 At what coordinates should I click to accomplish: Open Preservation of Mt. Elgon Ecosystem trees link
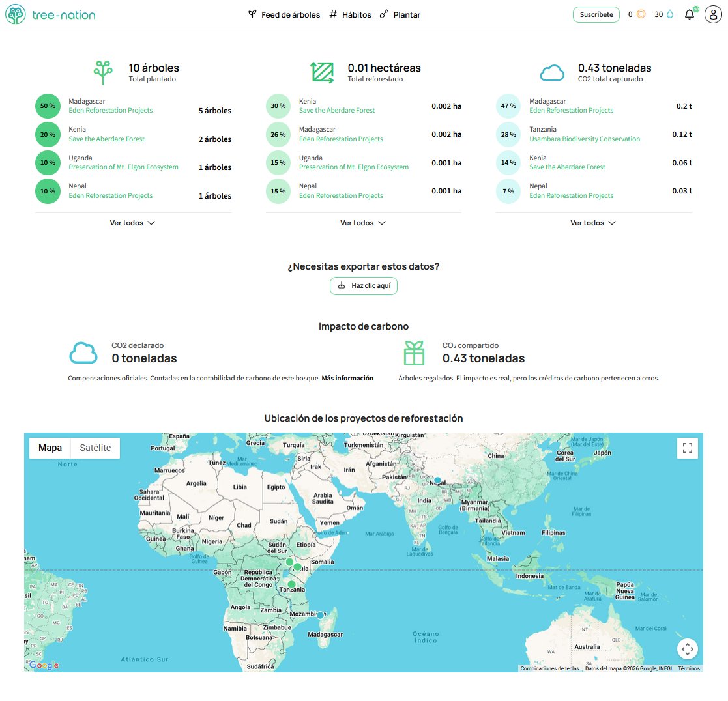pyautogui.click(x=123, y=167)
